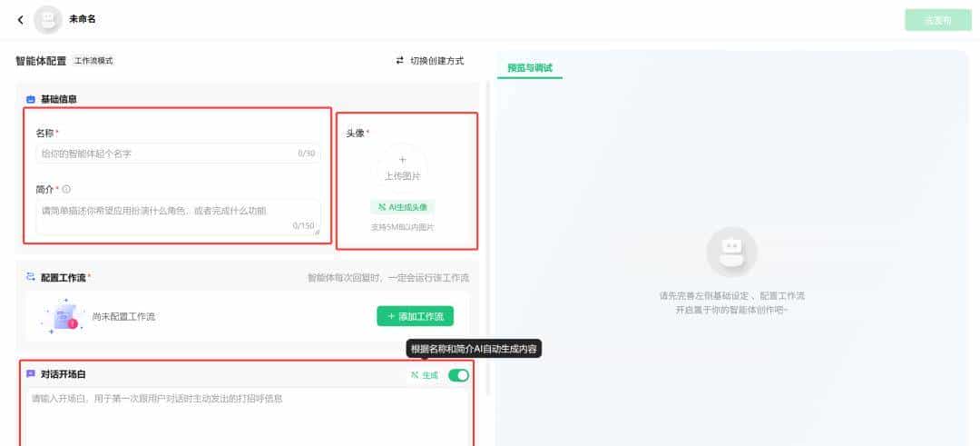Click the 未命名 title text
The height and width of the screenshot is (446, 980).
pyautogui.click(x=83, y=19)
